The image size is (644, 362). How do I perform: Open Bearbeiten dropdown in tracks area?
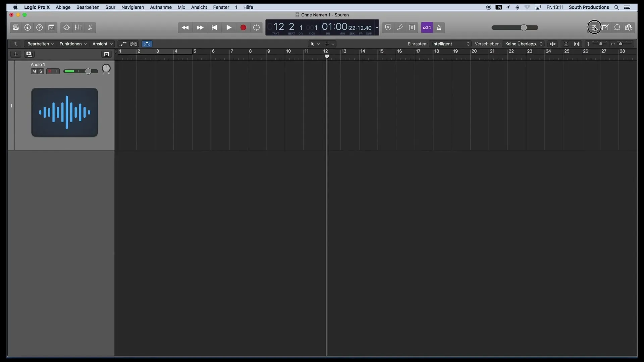point(41,44)
